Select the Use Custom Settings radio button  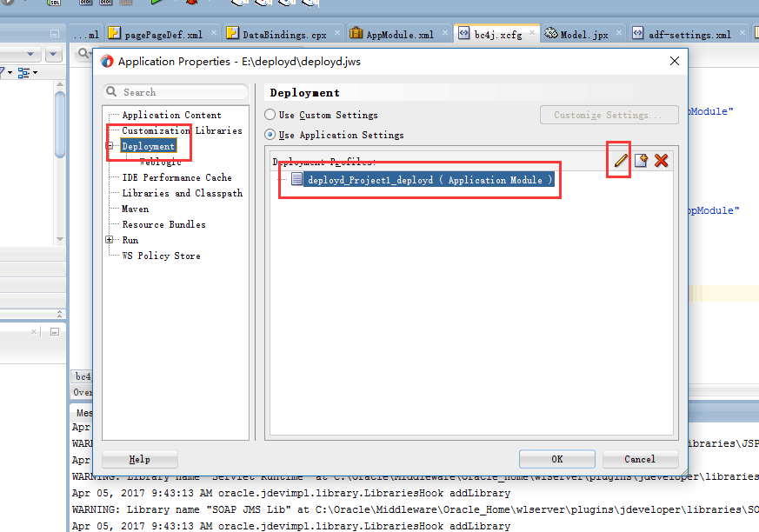coord(270,115)
